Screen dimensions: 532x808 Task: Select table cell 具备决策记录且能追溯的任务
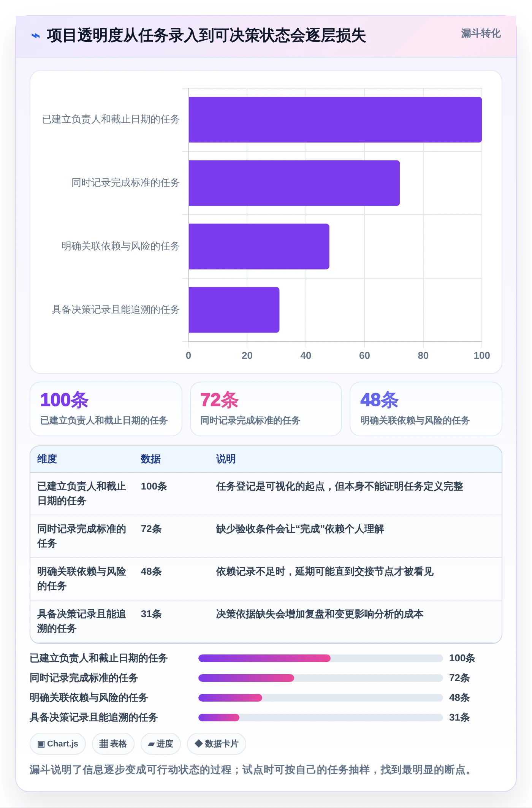pos(82,621)
